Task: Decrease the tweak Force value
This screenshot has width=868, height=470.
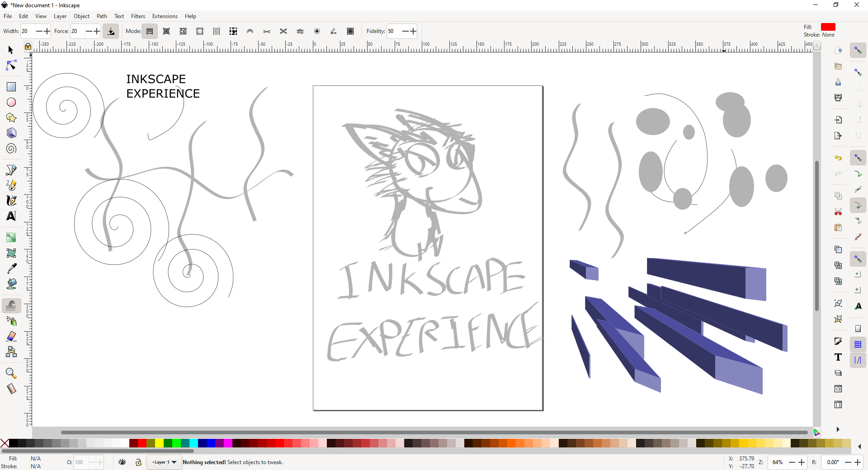Action: coord(89,31)
